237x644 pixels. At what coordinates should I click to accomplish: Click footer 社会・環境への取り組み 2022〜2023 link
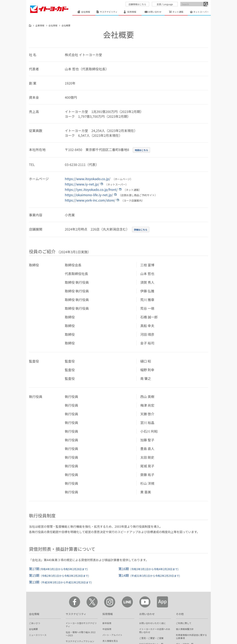click(x=81, y=634)
